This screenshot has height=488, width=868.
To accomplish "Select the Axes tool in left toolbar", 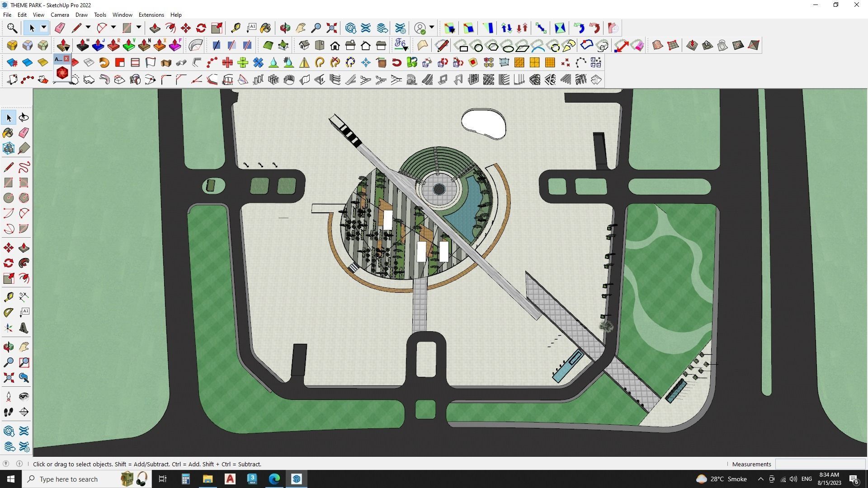I will click(x=9, y=328).
